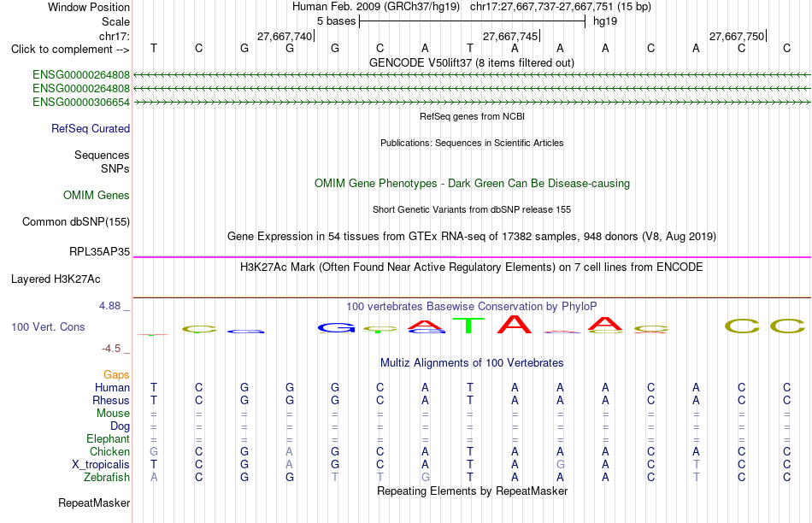Select the Human alignment row label
The width and height of the screenshot is (812, 523).
[x=112, y=387]
